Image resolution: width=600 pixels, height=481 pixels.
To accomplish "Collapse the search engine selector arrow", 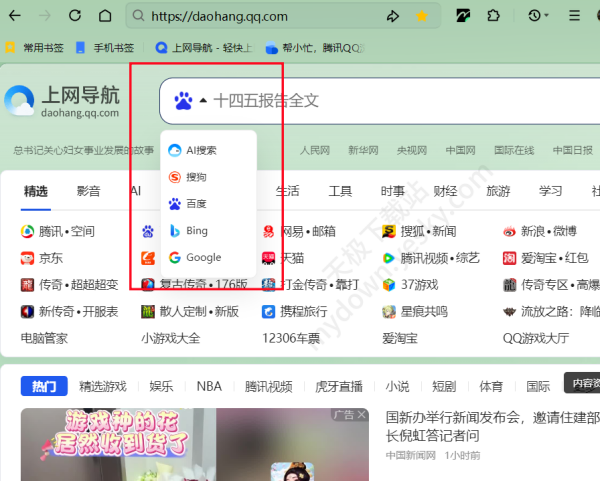I will pos(203,101).
